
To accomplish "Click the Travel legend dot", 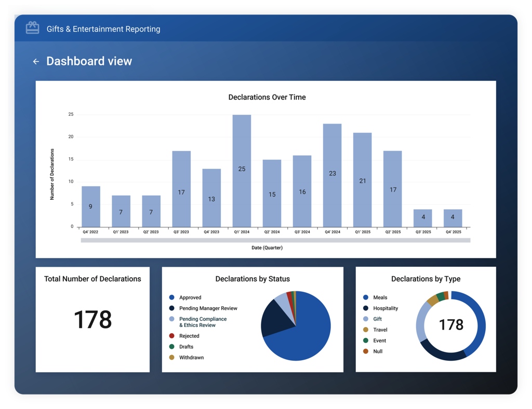I will click(x=366, y=330).
